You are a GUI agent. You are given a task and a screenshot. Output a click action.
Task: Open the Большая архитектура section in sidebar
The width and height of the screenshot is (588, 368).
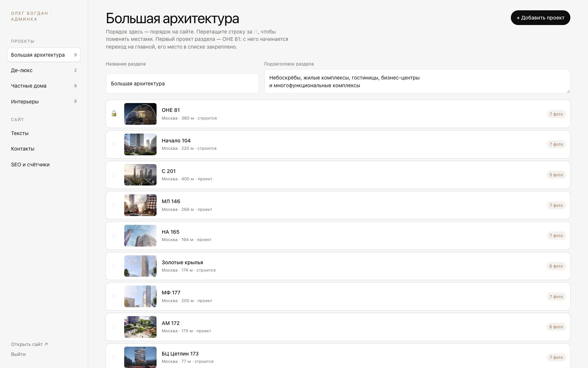click(44, 55)
